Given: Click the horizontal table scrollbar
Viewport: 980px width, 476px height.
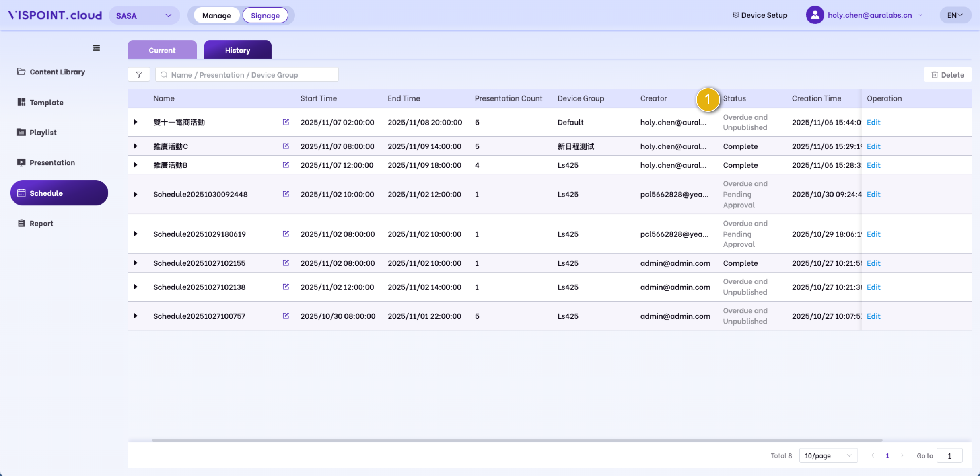Looking at the screenshot, I should 517,440.
